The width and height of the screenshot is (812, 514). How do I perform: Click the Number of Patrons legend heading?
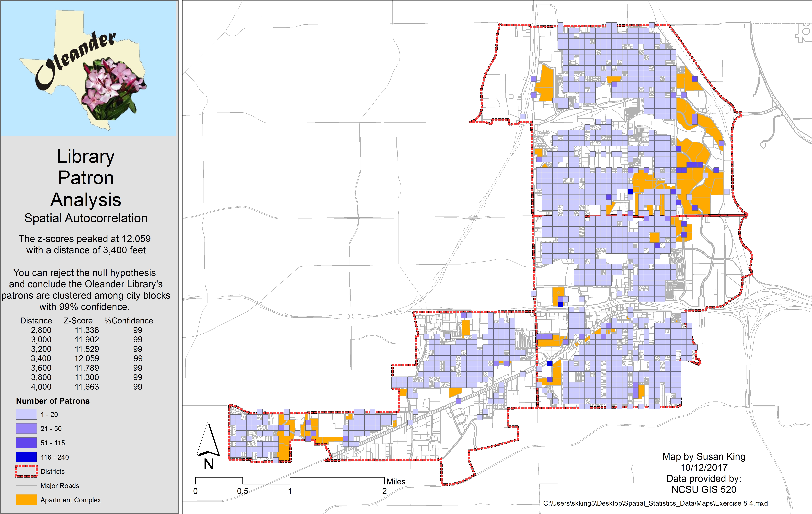pyautogui.click(x=53, y=401)
